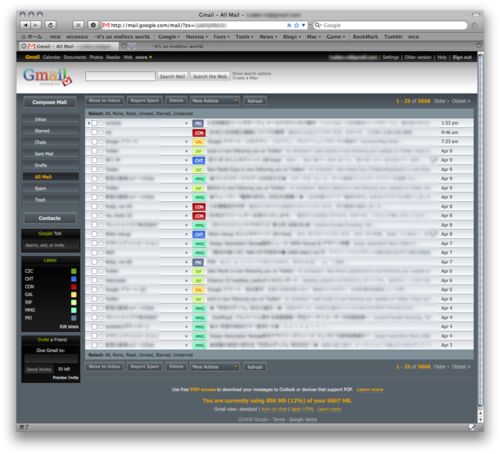
Task: Star the 9:46 am message
Action: (101, 132)
